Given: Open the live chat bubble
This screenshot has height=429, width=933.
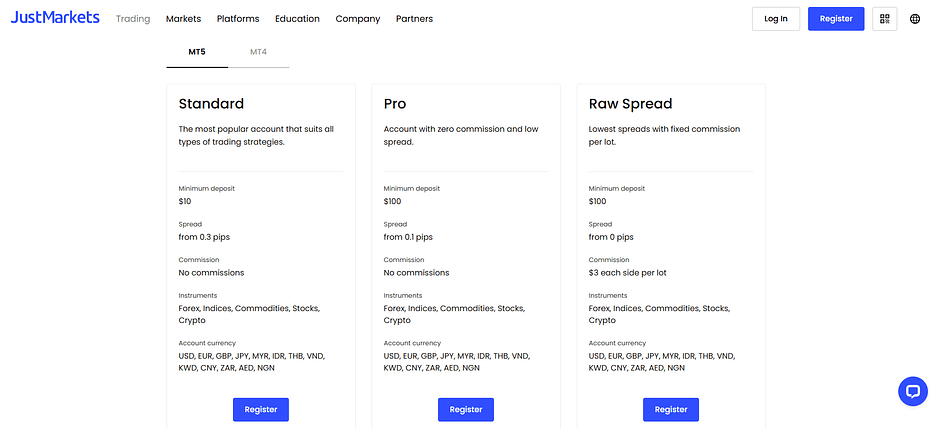Looking at the screenshot, I should [x=912, y=391].
